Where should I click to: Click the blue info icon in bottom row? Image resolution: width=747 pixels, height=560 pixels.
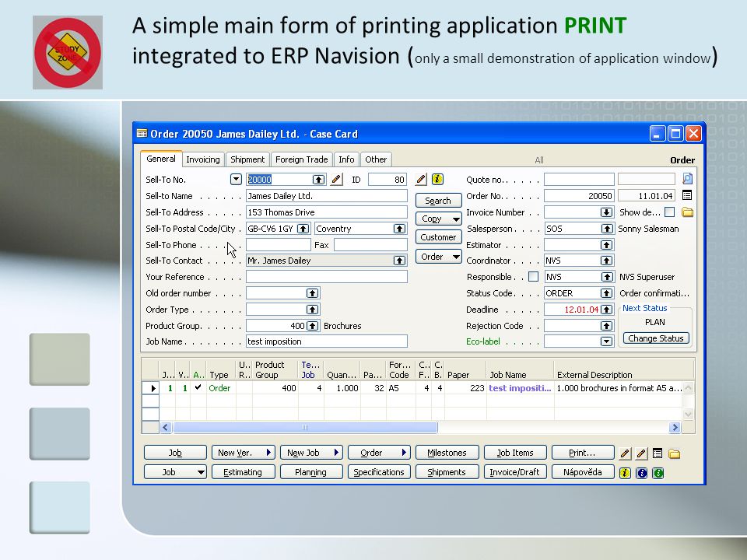pos(642,473)
